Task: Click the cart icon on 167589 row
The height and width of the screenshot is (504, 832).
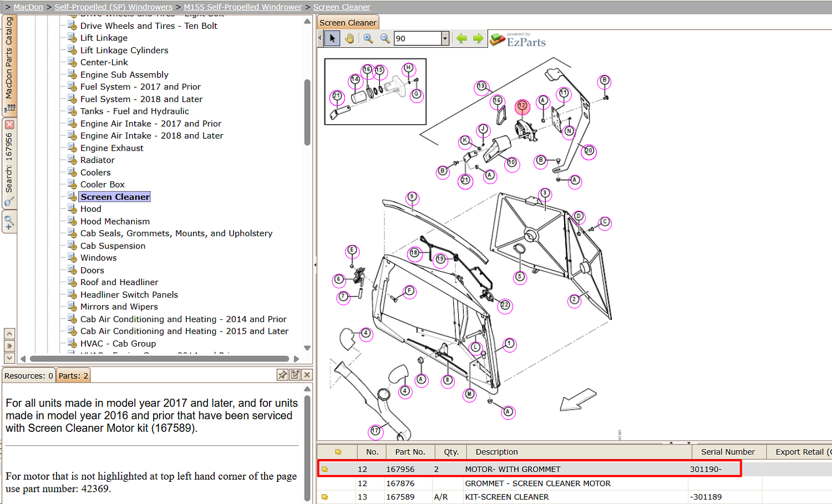Action: coord(325,497)
